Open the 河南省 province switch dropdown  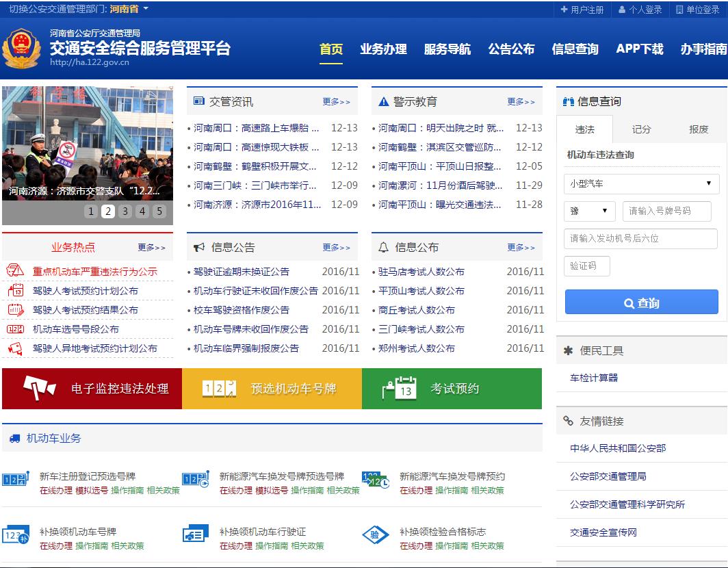[x=129, y=9]
